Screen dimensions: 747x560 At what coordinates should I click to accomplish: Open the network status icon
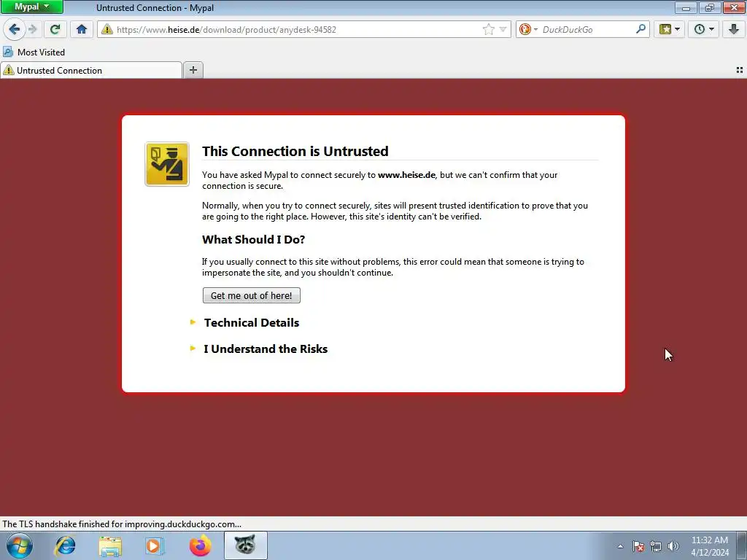point(656,546)
